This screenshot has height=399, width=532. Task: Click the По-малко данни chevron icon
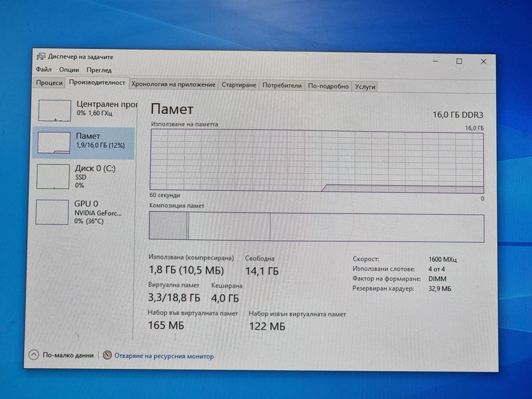(x=34, y=355)
